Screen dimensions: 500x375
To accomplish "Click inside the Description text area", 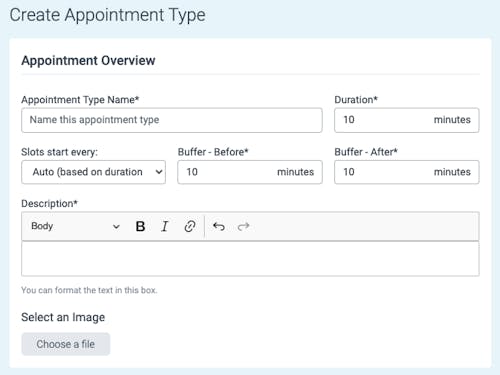I will click(250, 259).
